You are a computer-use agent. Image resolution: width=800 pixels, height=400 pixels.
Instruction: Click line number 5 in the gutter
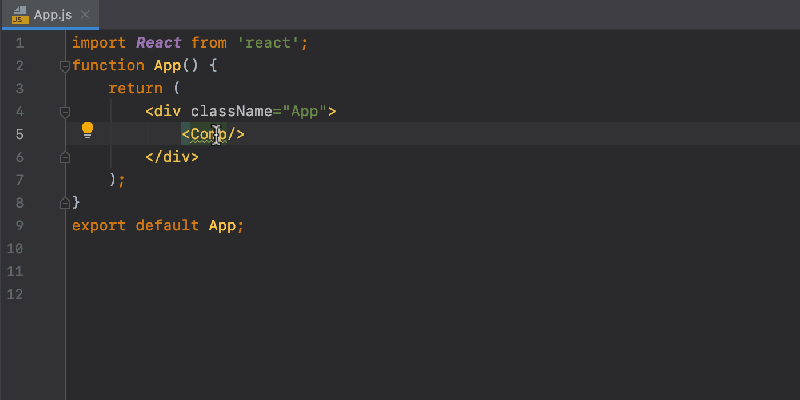point(20,134)
